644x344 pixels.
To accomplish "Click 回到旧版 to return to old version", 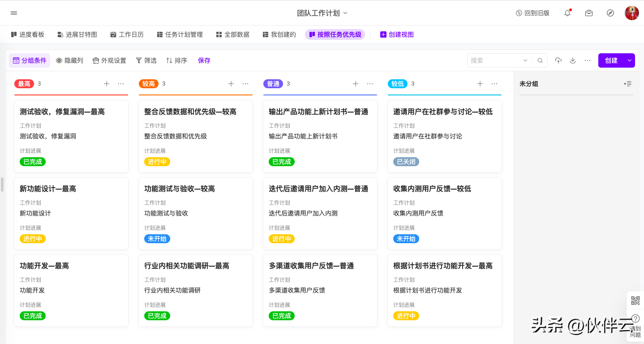I will pos(532,13).
